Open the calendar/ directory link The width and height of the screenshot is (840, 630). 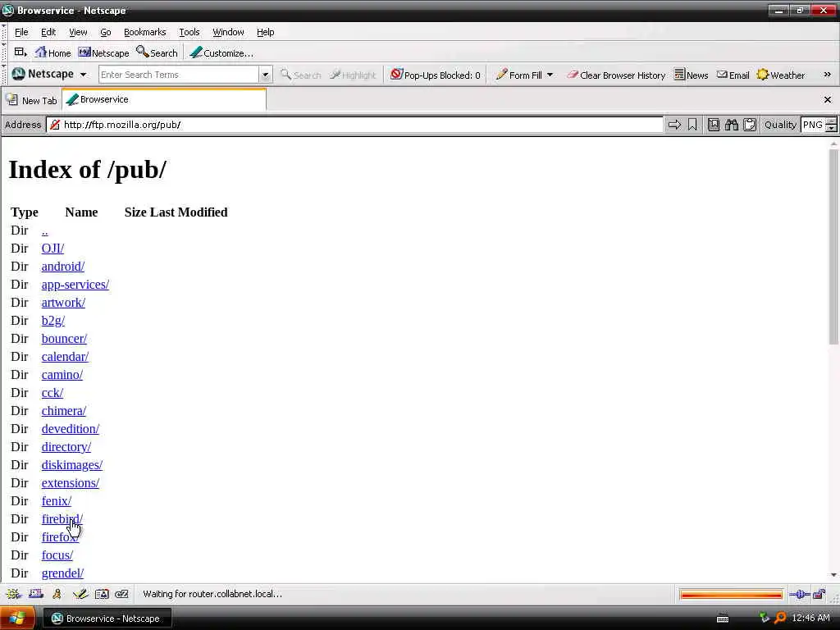pos(65,357)
